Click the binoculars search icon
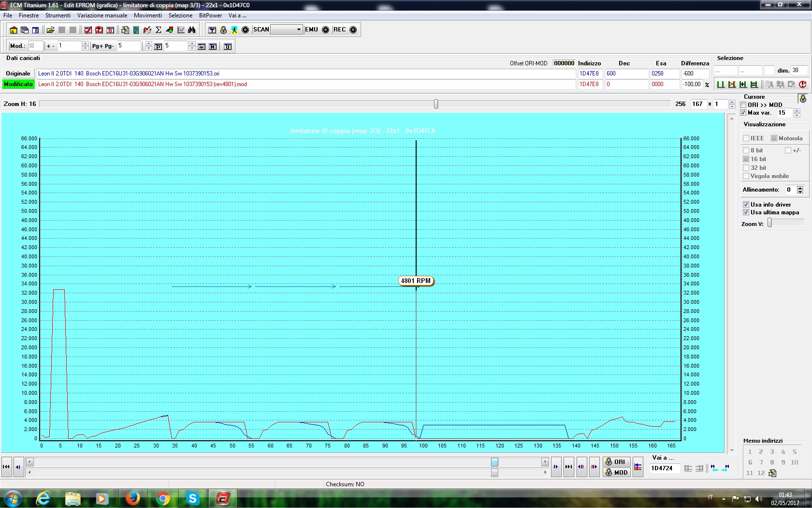 [192, 30]
